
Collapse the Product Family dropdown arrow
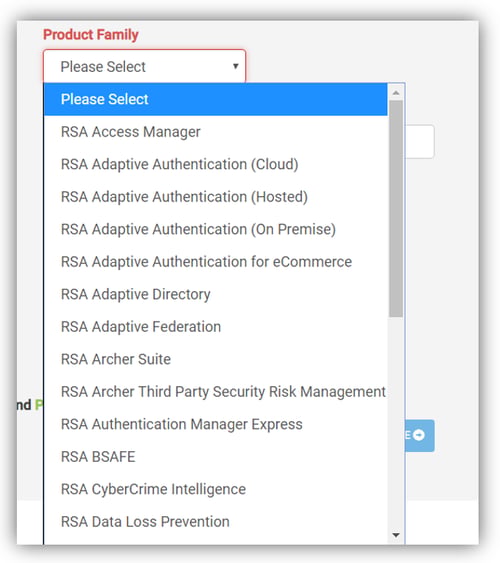(x=235, y=66)
